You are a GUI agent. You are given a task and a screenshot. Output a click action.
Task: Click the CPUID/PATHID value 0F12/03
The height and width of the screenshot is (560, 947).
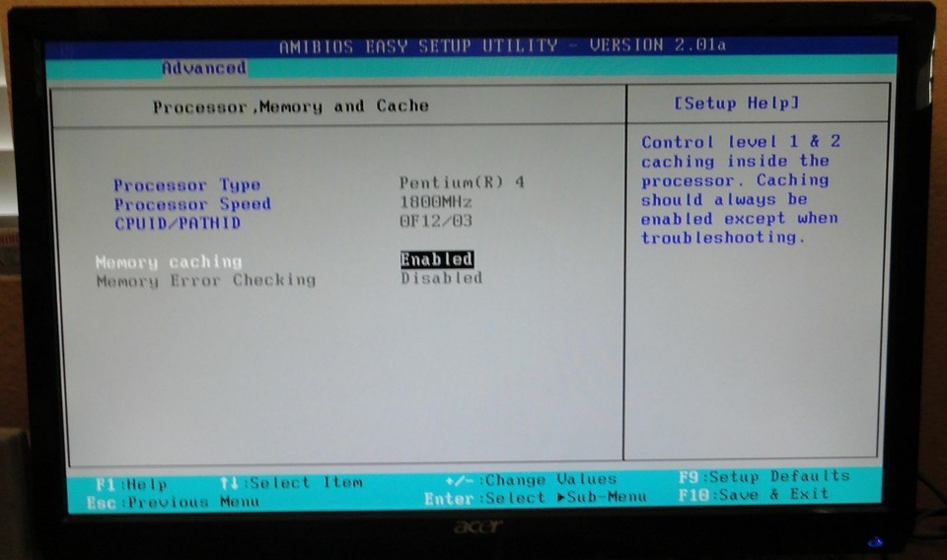click(x=436, y=221)
